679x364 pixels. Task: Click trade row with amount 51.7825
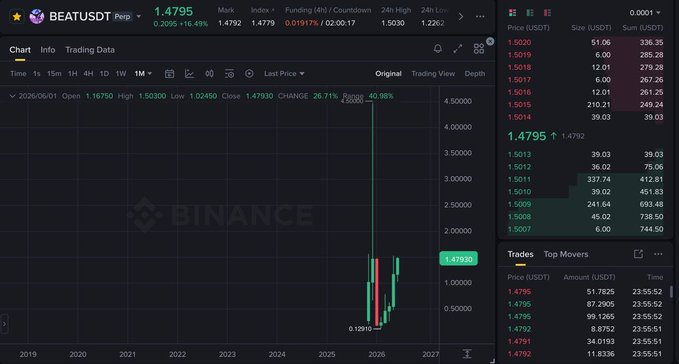click(x=585, y=292)
